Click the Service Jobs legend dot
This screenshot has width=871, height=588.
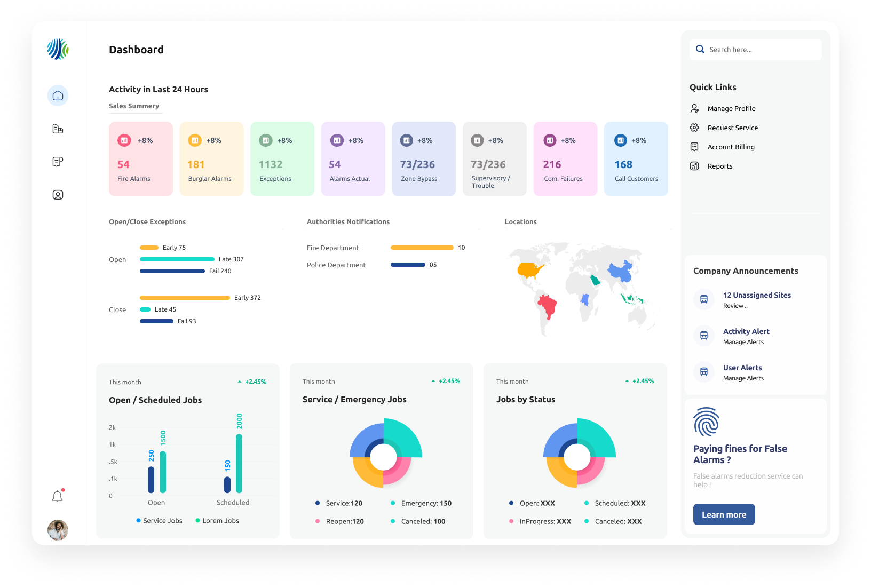pyautogui.click(x=139, y=521)
